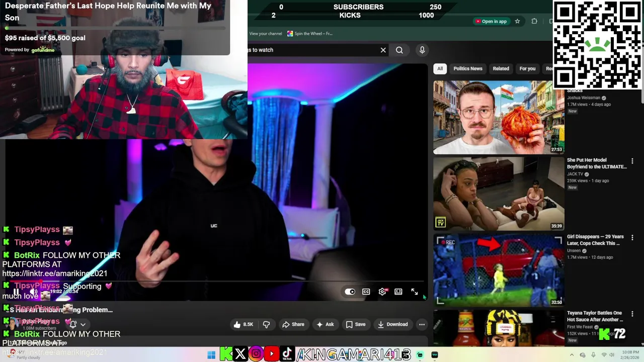Bookmark the page with the star icon

[517, 21]
